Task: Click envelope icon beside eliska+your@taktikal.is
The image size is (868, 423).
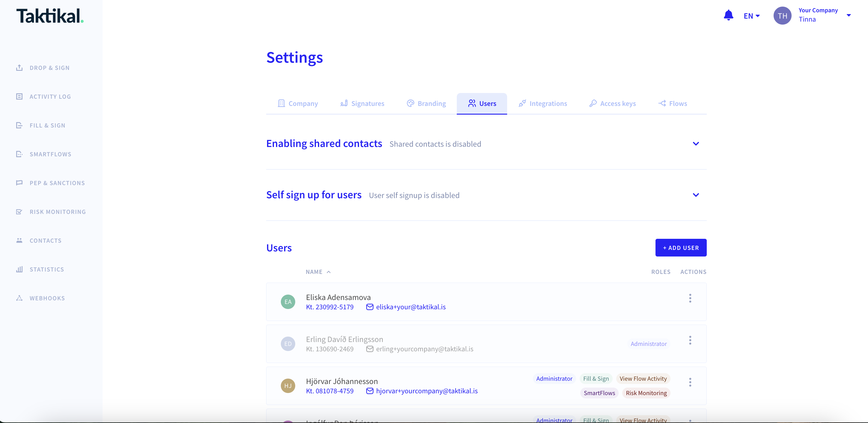Action: point(370,307)
